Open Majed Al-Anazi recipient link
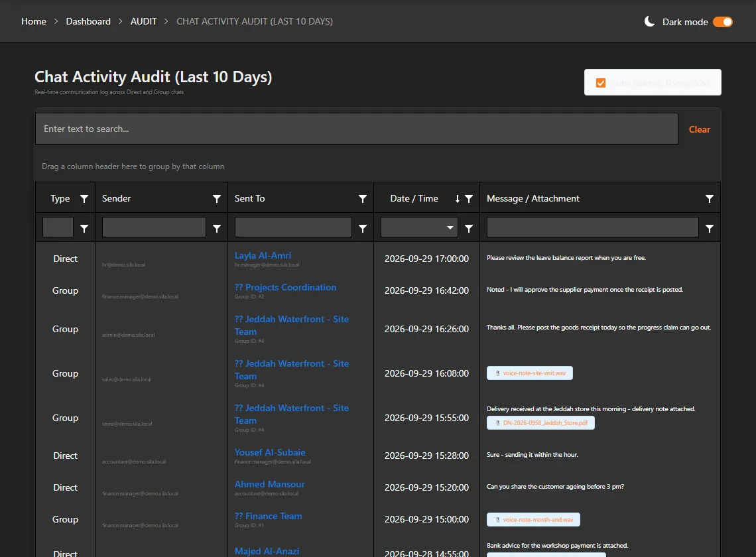The image size is (756, 557). pyautogui.click(x=267, y=551)
